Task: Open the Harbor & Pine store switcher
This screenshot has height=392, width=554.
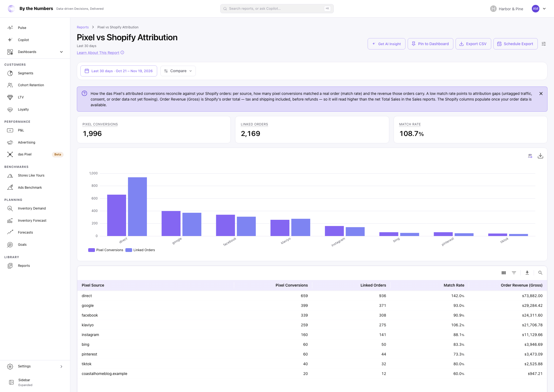Action: coord(507,9)
